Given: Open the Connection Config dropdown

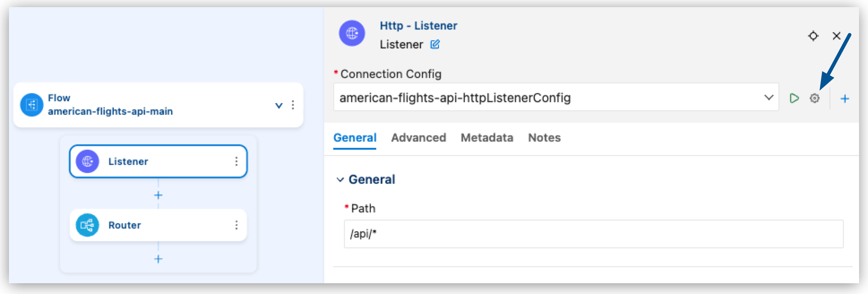Looking at the screenshot, I should (556, 97).
